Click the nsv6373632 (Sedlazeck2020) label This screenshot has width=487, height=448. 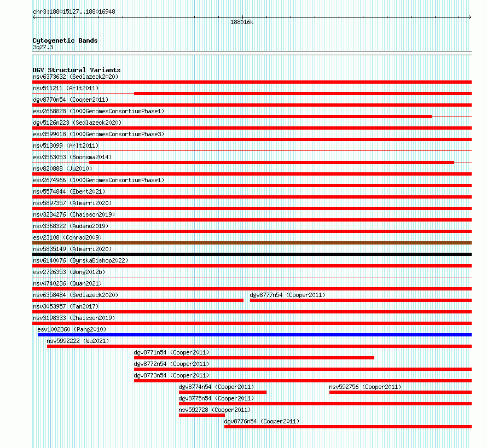[76, 77]
